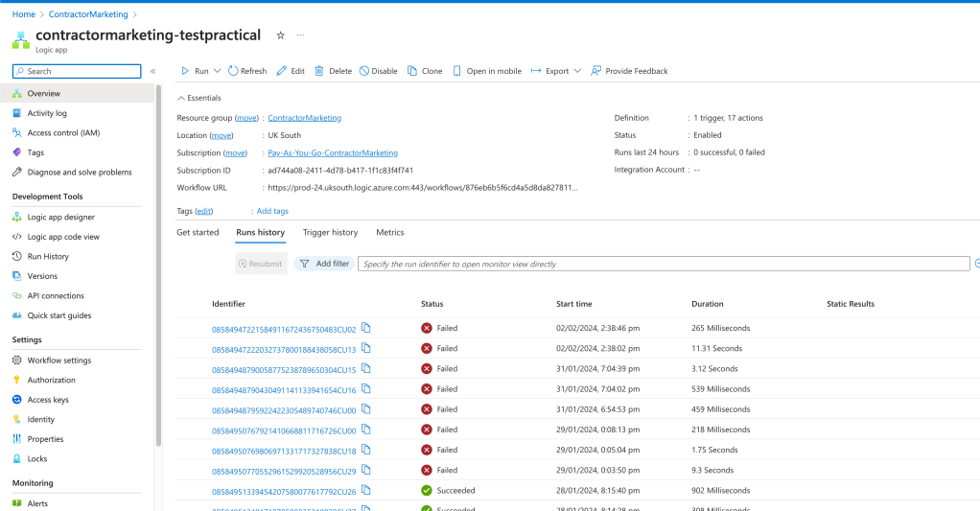Open run ending in CU02
The image size is (980, 511).
pyautogui.click(x=284, y=329)
